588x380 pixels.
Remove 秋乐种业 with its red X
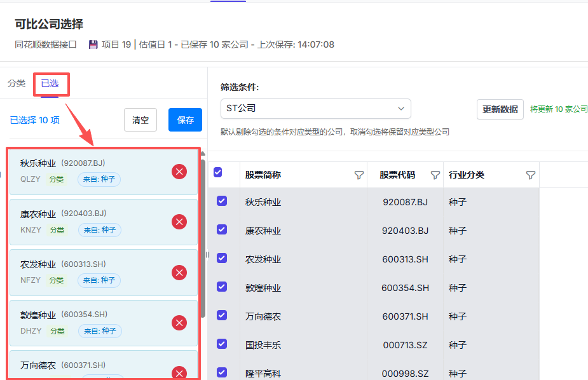[x=179, y=172]
